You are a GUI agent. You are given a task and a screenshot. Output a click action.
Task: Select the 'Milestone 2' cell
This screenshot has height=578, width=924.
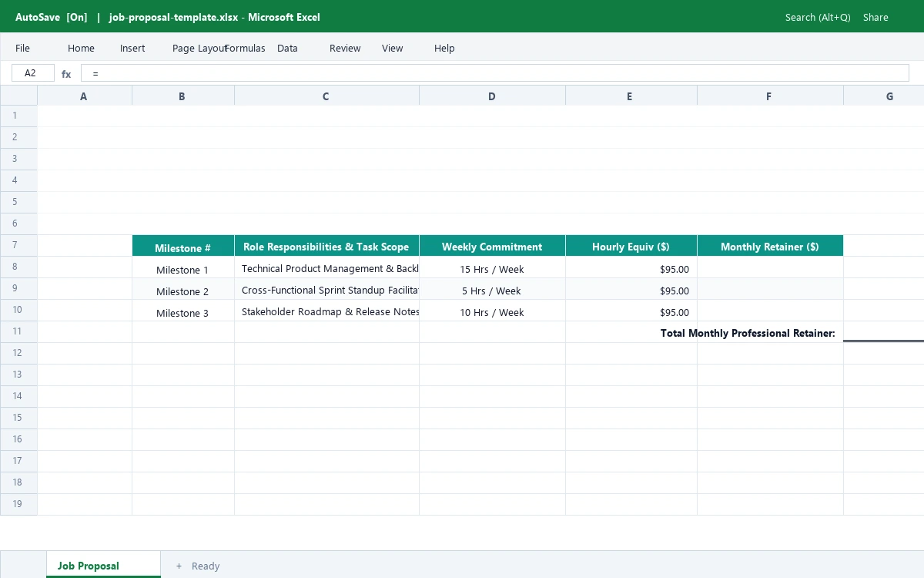tap(183, 289)
